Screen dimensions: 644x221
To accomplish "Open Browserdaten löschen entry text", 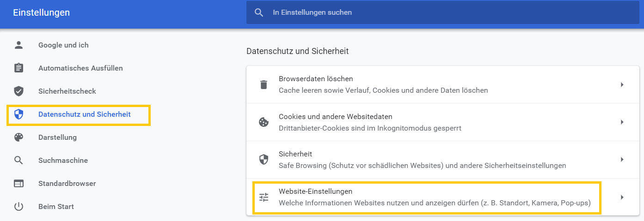I will 316,79.
